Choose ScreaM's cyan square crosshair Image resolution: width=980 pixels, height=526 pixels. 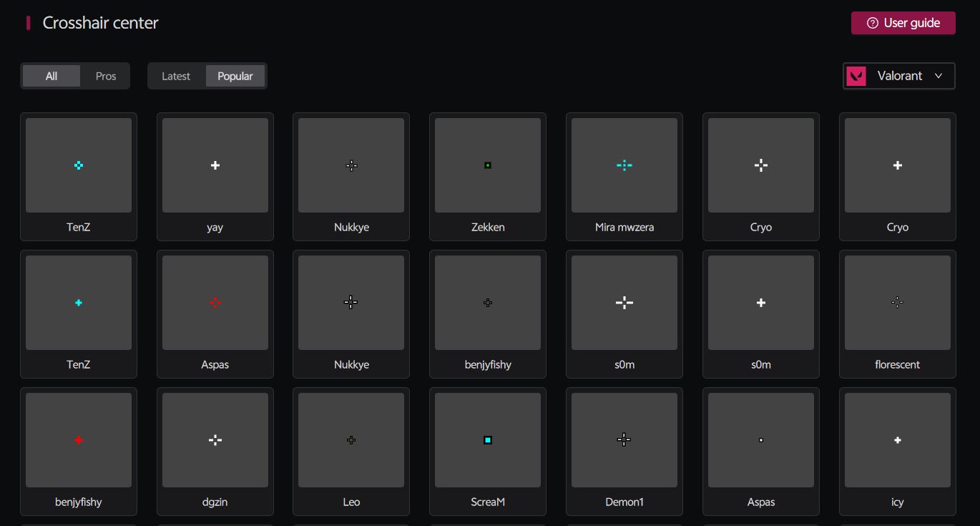[x=488, y=440]
